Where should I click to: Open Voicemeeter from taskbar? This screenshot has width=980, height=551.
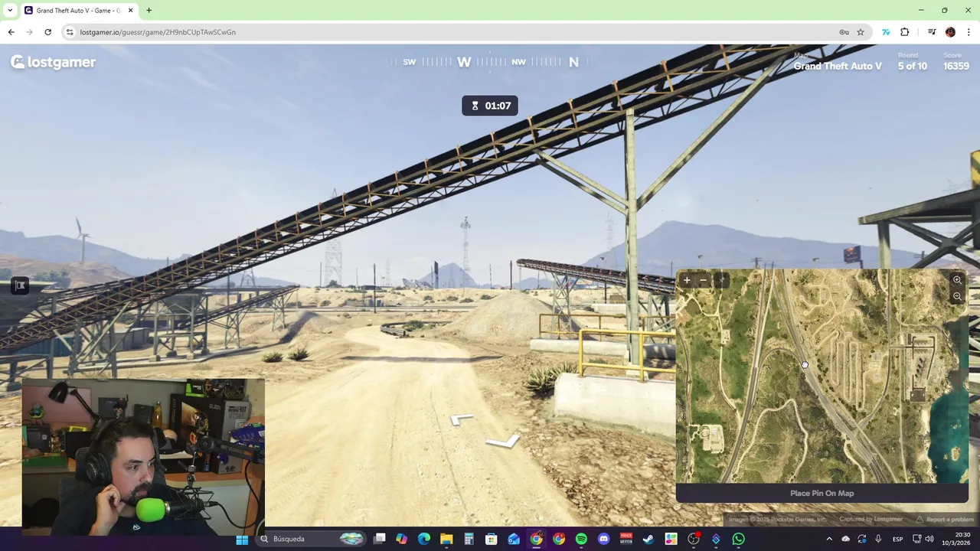coord(626,539)
